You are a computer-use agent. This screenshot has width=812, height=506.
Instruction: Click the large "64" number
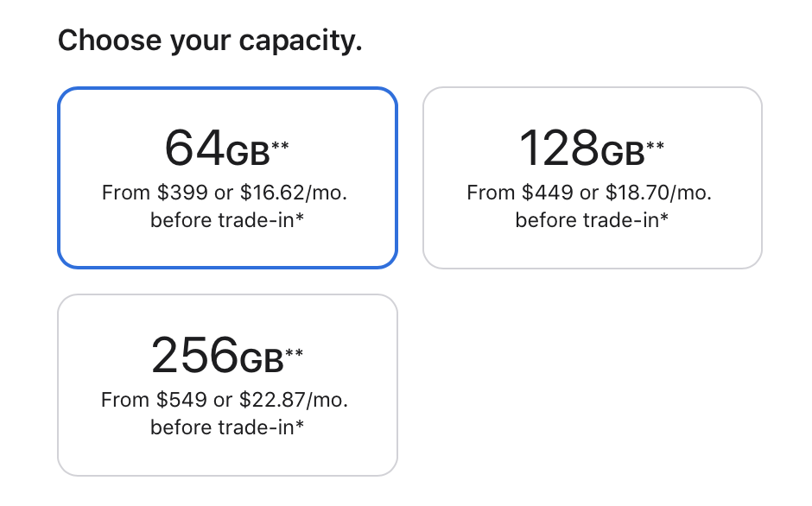tap(194, 149)
